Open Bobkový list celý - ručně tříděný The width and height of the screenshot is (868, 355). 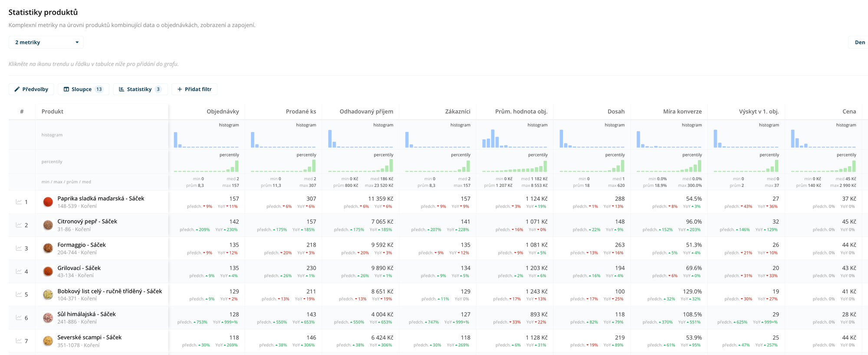click(x=110, y=291)
